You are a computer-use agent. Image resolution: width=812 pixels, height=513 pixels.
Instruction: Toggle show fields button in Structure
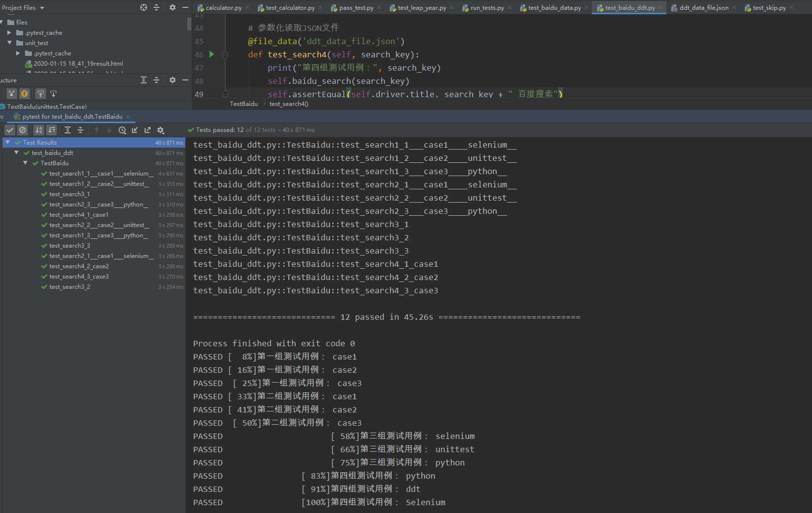click(25, 94)
